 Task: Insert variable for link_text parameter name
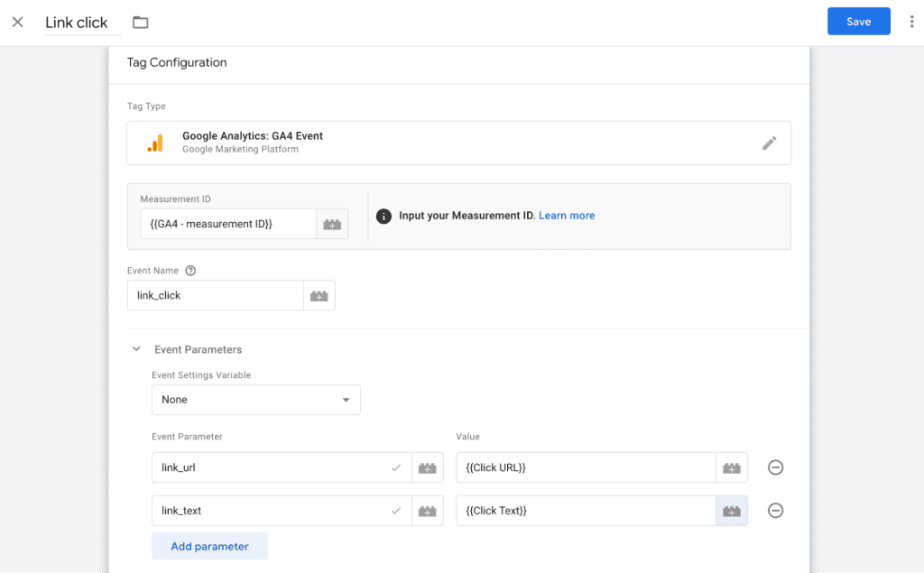427,511
